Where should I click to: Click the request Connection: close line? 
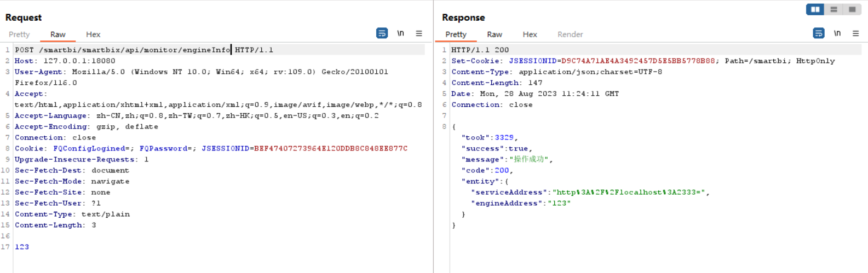tap(55, 137)
